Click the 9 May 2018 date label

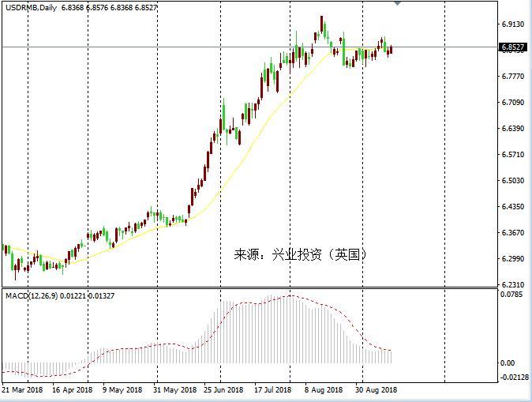122,390
